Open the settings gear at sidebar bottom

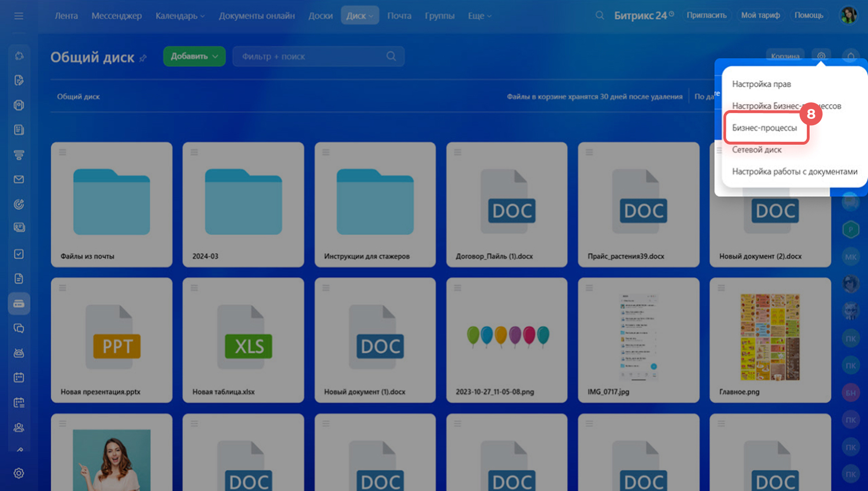(x=19, y=473)
